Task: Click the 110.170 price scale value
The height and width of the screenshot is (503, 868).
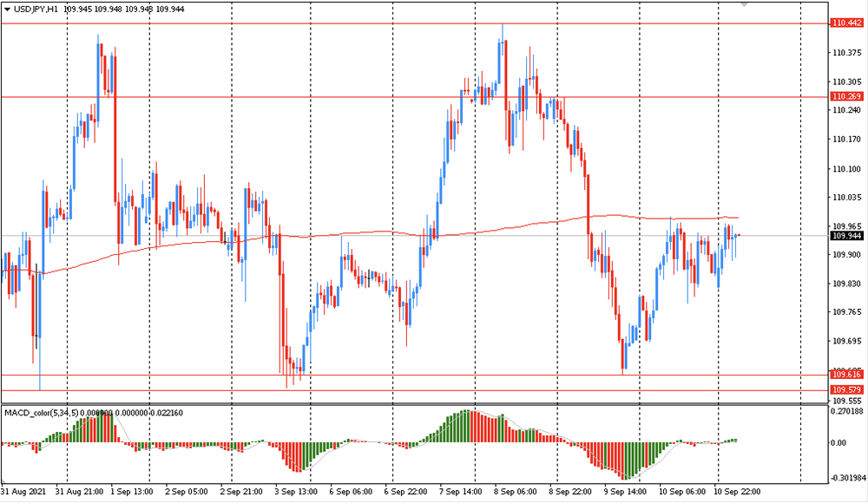Action: tap(847, 140)
